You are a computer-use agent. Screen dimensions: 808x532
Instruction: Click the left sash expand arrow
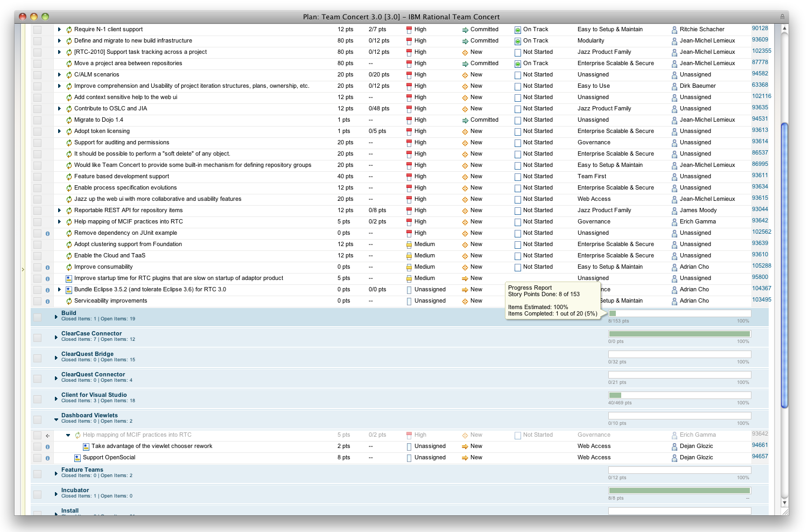[23, 269]
